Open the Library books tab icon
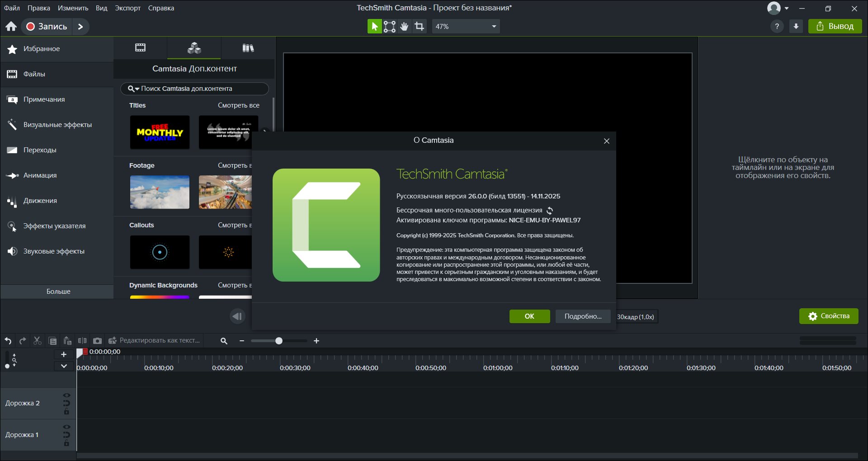 pyautogui.click(x=248, y=48)
